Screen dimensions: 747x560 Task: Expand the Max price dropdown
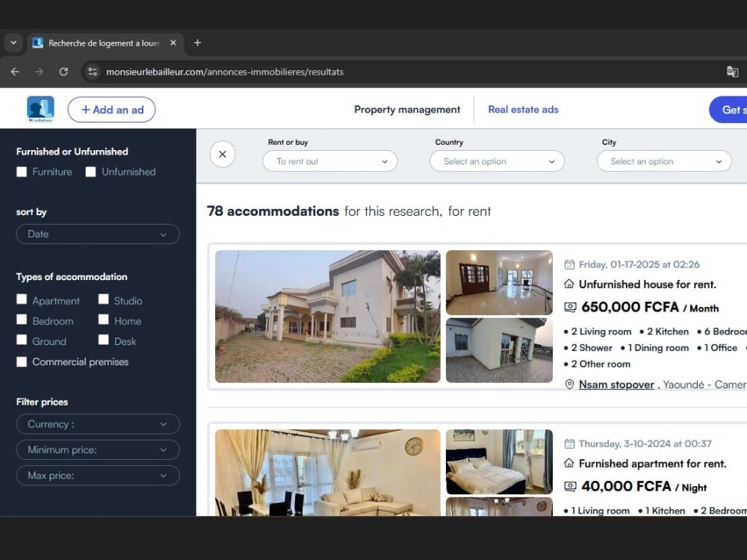[98, 476]
